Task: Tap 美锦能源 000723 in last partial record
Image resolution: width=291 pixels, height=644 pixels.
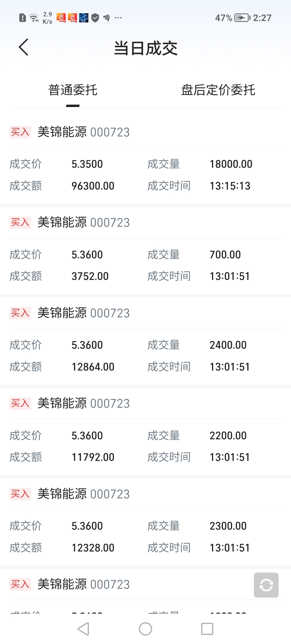Action: pyautogui.click(x=84, y=585)
